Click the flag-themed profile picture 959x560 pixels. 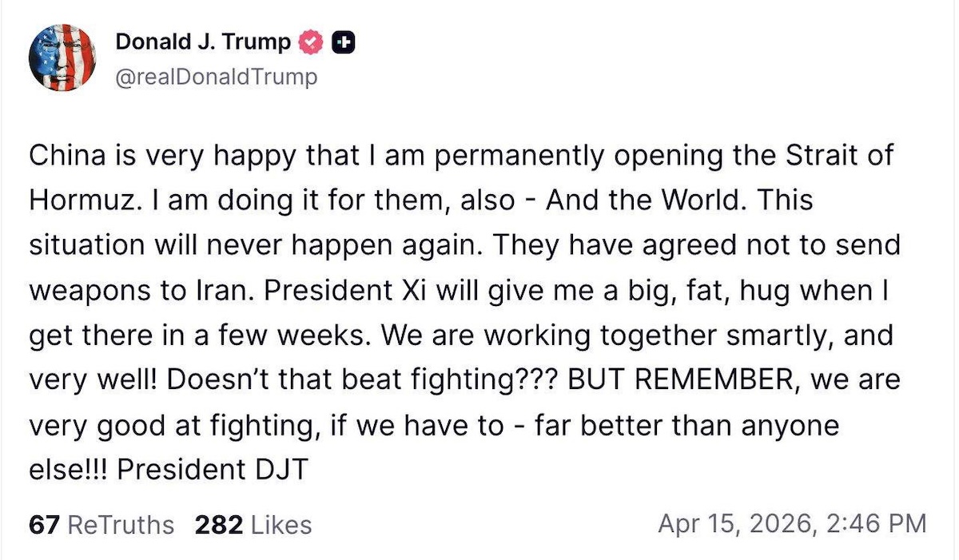click(x=63, y=55)
